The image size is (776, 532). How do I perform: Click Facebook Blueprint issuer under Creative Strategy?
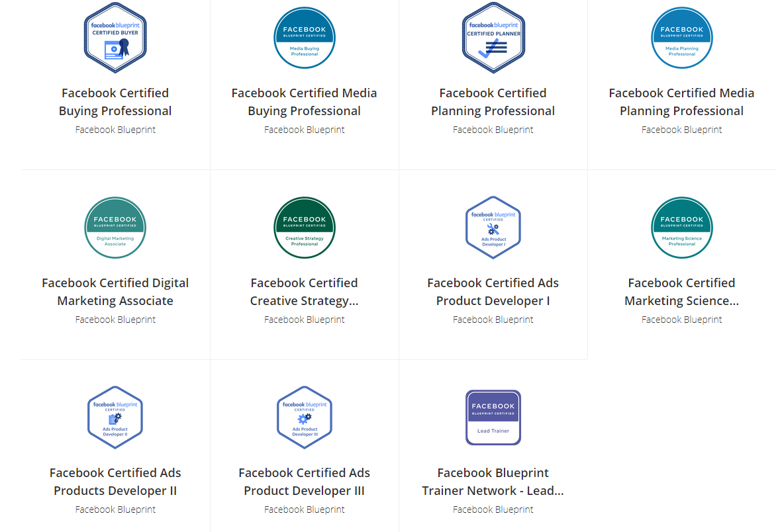(x=305, y=320)
